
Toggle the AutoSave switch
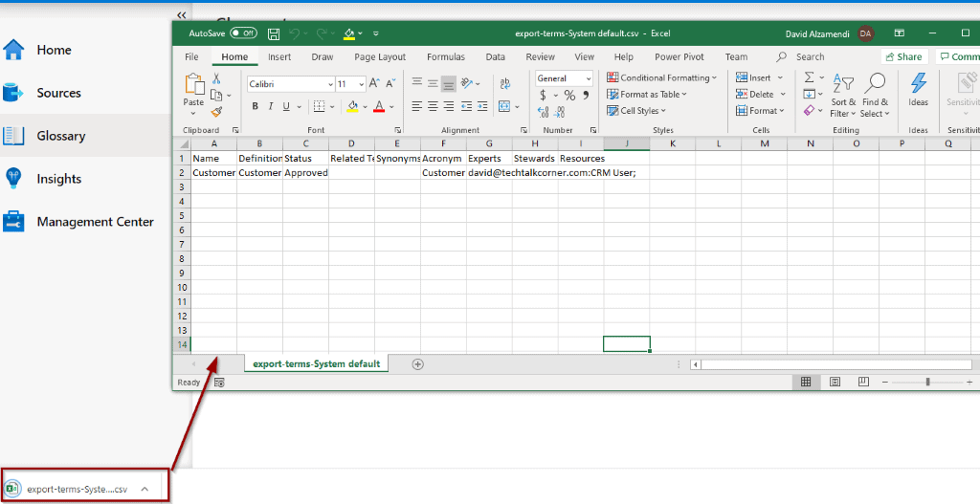tap(244, 33)
